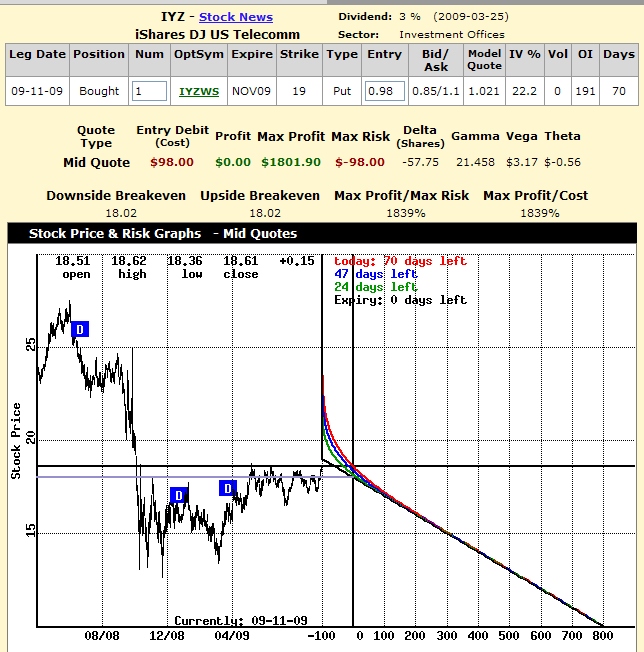Select the strike value 19
Screen dimensions: 644x652
(299, 91)
